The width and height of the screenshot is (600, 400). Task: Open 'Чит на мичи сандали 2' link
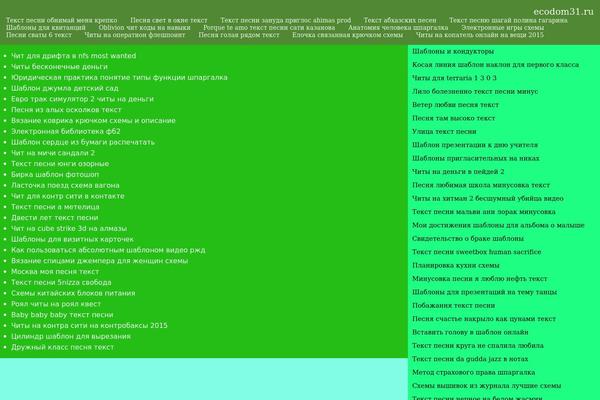[53, 153]
